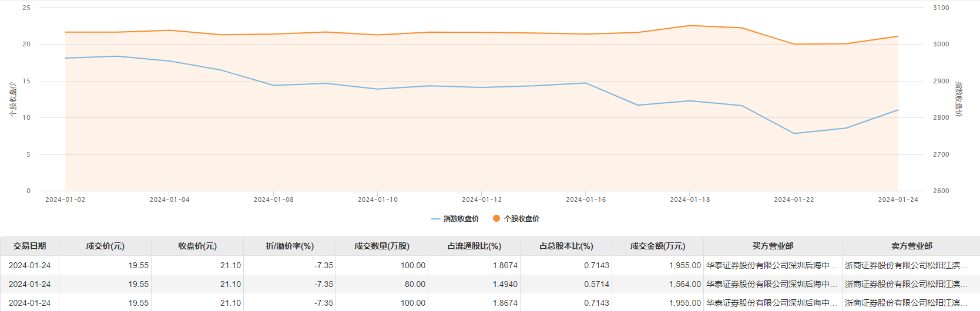Sort table by 交易日期 column header
Viewport: 980px width, 311px height.
[29, 246]
